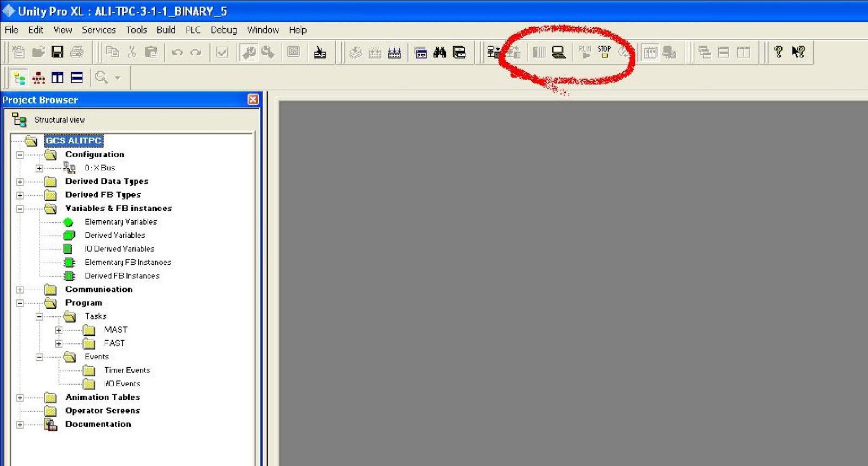868x466 pixels.
Task: Open the zoom dropdown arrow
Action: tap(117, 78)
